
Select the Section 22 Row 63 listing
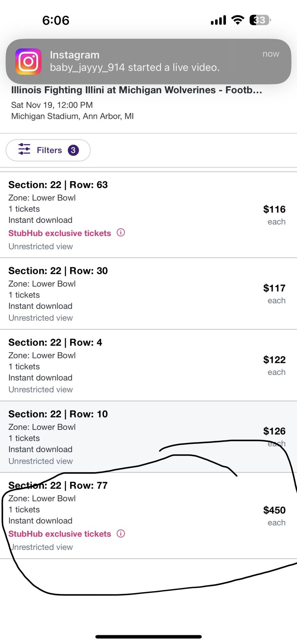(148, 215)
